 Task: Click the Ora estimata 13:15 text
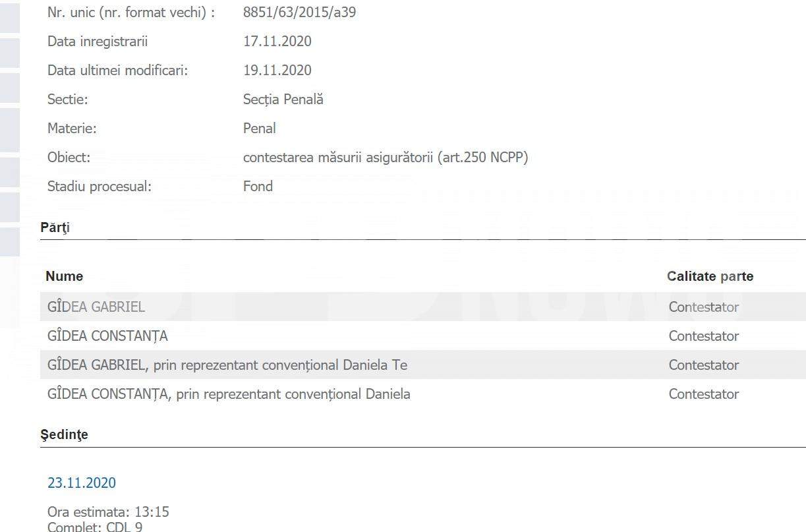click(x=108, y=512)
